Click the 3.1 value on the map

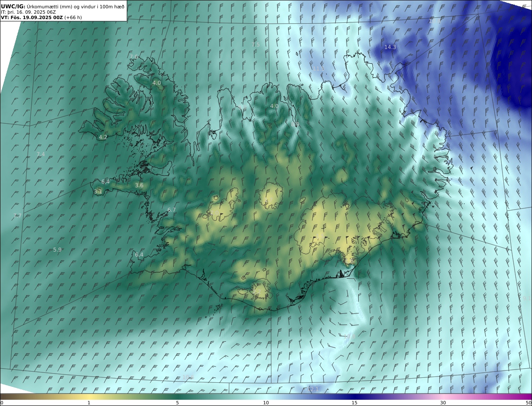coord(98,192)
